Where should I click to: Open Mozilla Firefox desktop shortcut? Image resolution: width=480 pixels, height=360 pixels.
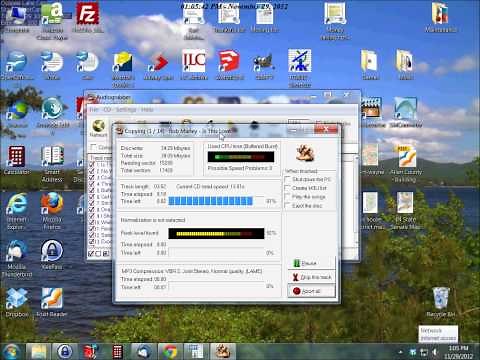[52, 211]
